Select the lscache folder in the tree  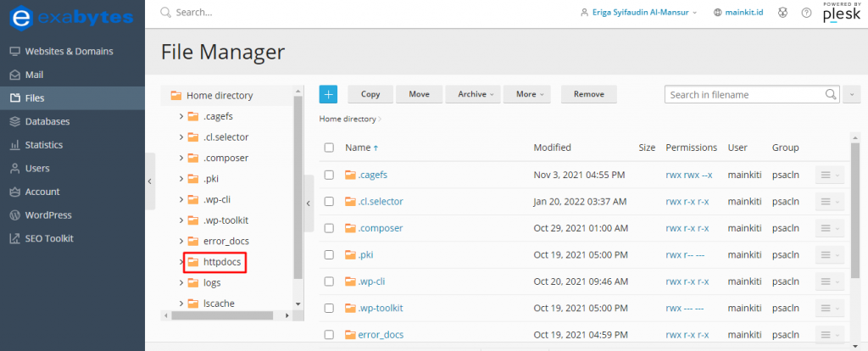tap(219, 304)
